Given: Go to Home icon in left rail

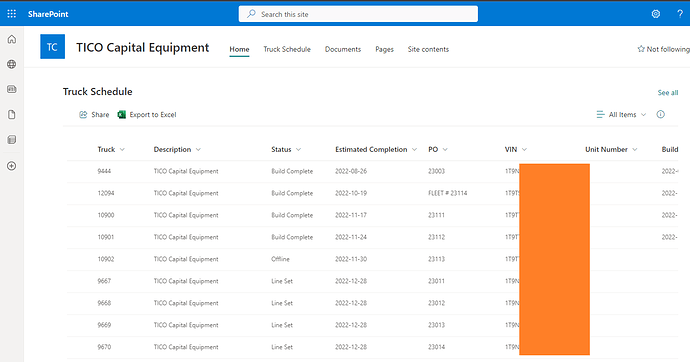Looking at the screenshot, I should click(12, 39).
